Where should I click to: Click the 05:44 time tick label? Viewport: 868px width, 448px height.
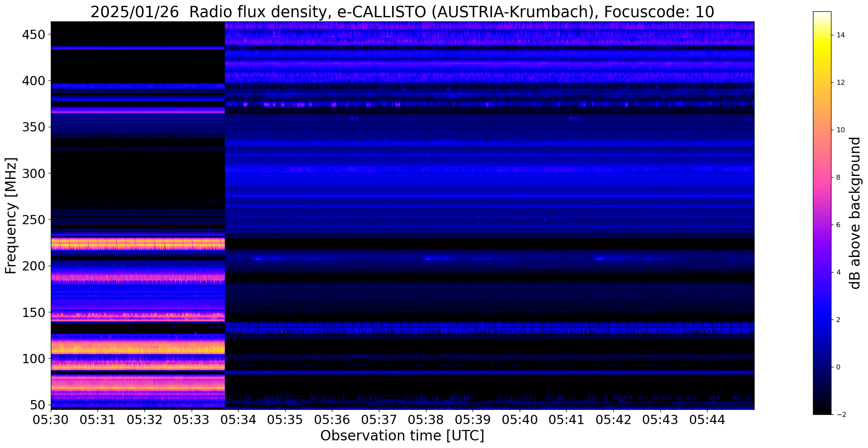708,419
